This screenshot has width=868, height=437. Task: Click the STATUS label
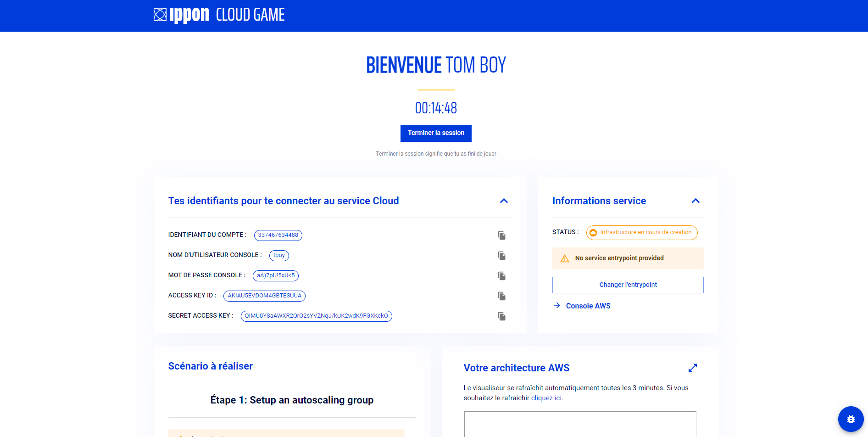[566, 232]
